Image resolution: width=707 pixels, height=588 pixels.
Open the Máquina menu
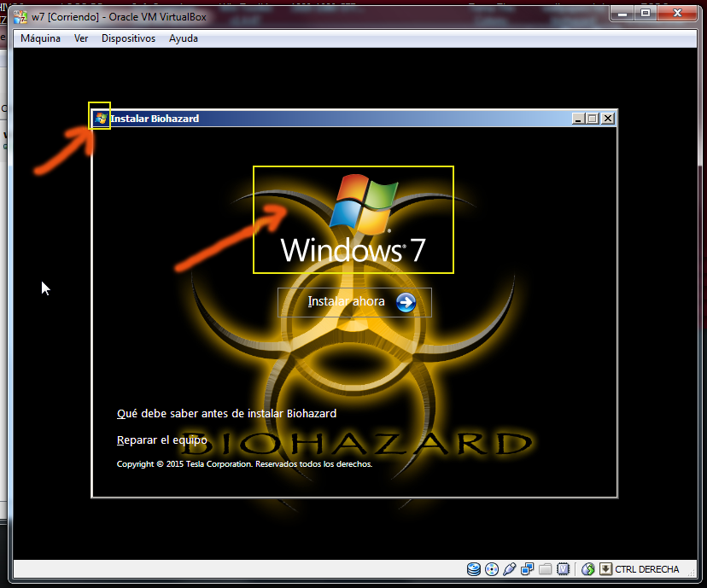(x=41, y=38)
